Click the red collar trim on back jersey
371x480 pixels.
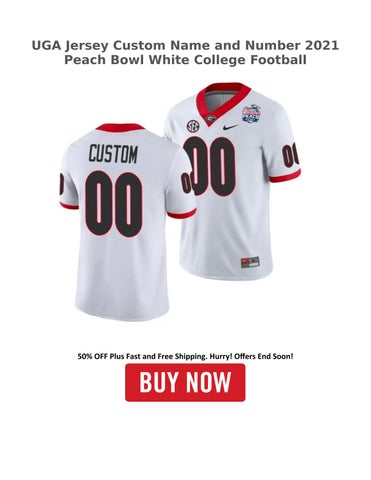(120, 127)
